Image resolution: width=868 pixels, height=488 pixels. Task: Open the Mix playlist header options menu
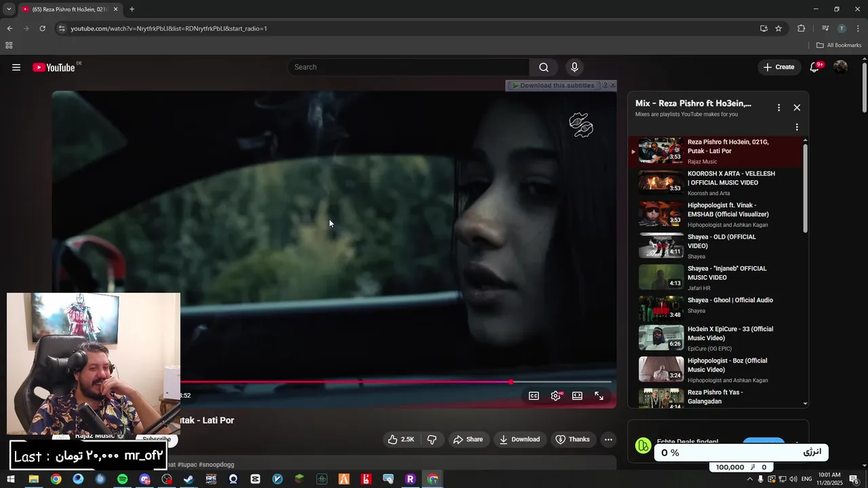pyautogui.click(x=778, y=108)
